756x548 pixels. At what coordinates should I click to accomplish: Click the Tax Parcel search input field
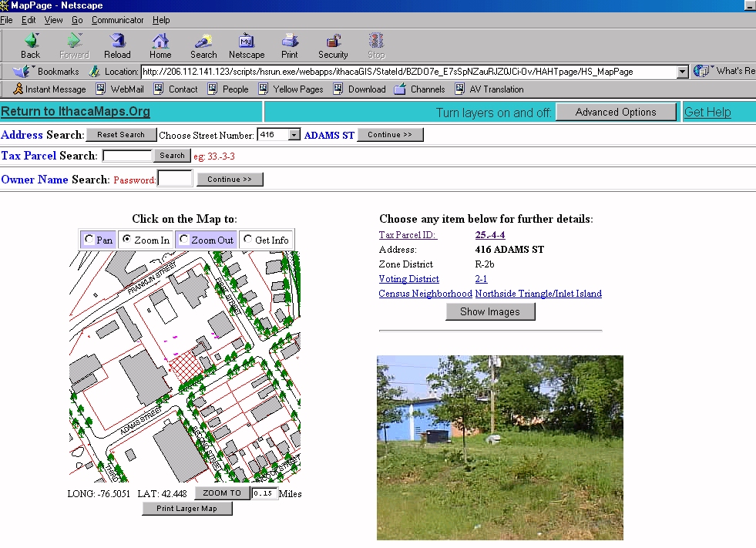[127, 156]
